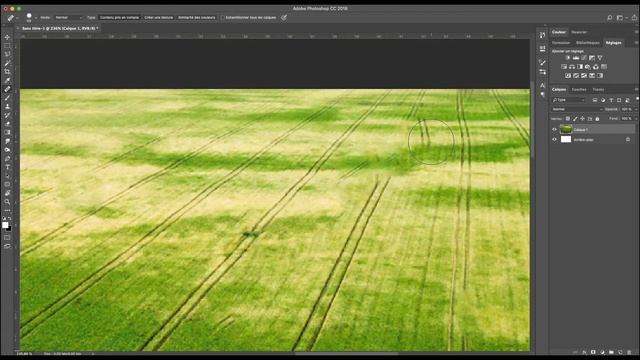The width and height of the screenshot is (640, 360).
Task: Open the tool preset picker arrow
Action: point(17,18)
